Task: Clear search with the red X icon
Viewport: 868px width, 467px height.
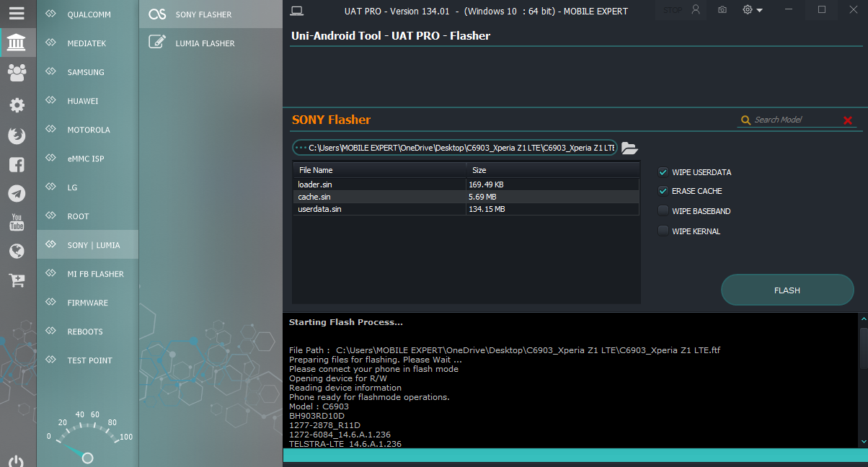Action: pos(848,120)
